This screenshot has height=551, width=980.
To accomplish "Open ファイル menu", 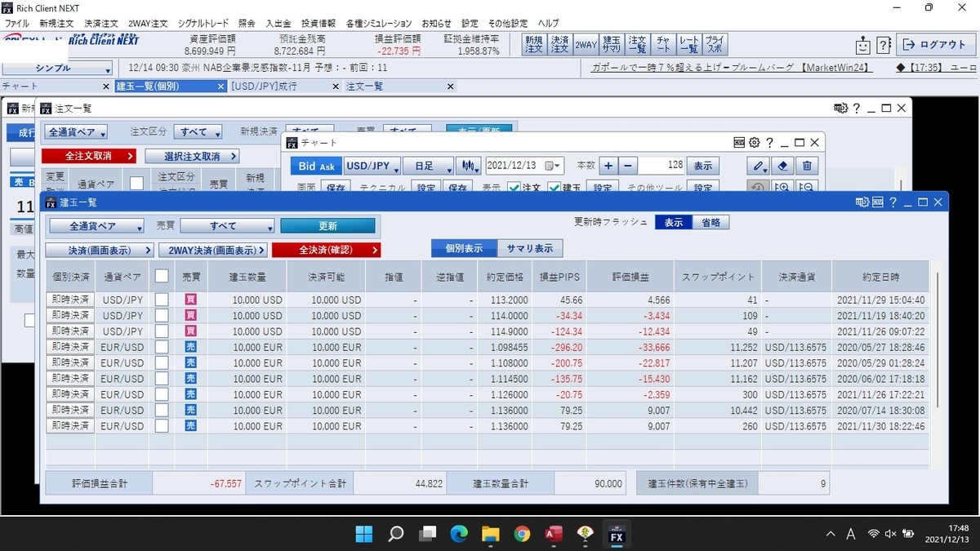I will pos(17,24).
